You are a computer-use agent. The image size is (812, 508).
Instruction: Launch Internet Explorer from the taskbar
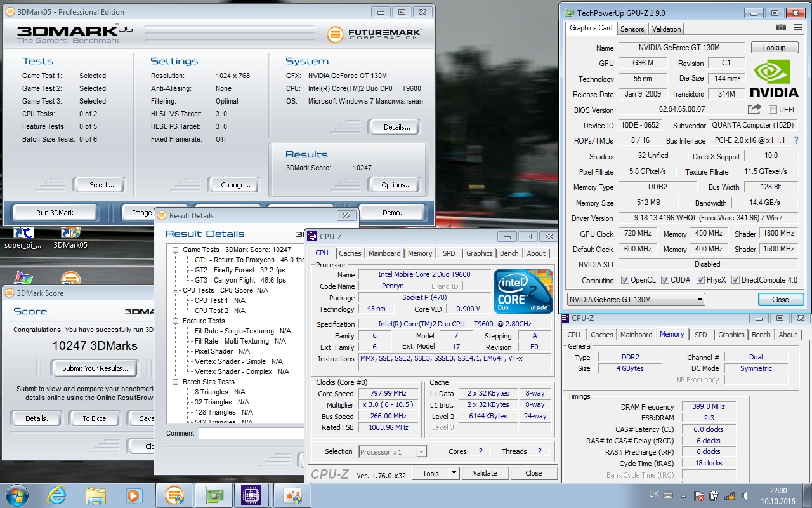[56, 495]
